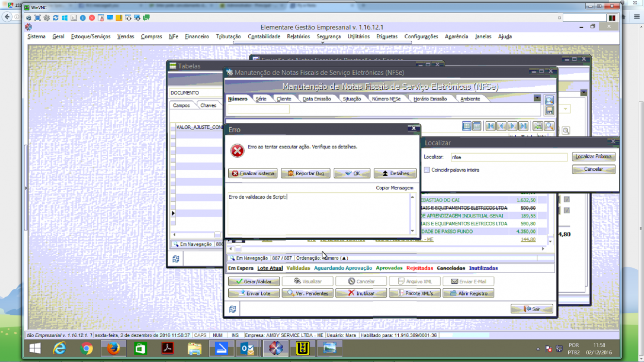The image size is (644, 362).
Task: Go to last record in NFSe navigator
Action: pos(523,126)
